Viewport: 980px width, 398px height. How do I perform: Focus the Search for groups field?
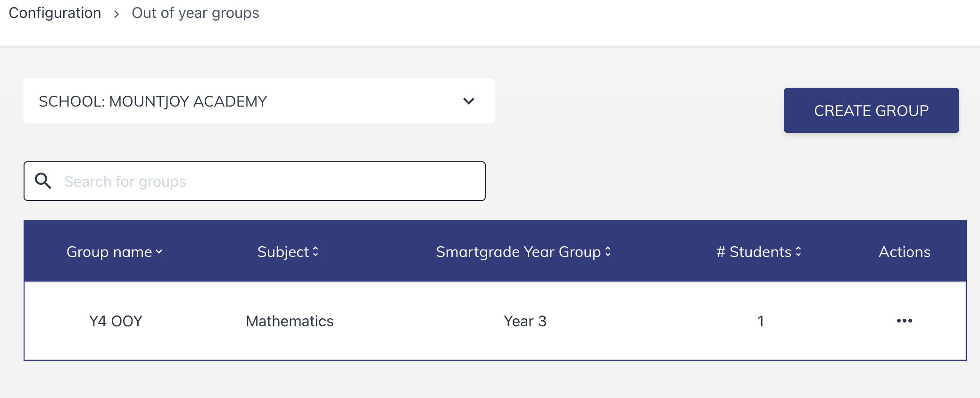(x=254, y=181)
